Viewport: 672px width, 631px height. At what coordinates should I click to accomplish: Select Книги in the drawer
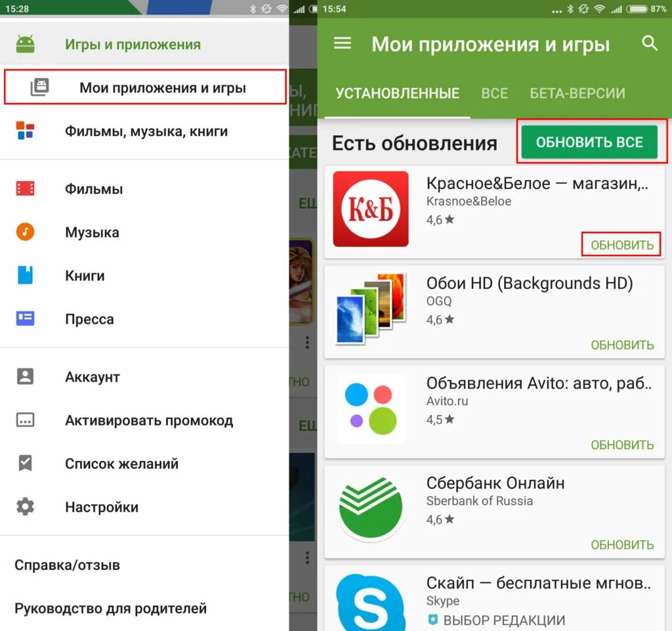click(x=144, y=275)
